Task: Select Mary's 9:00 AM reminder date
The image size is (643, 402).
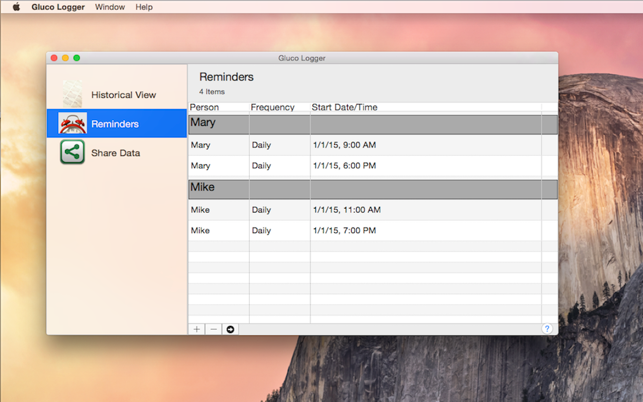Action: [x=344, y=145]
